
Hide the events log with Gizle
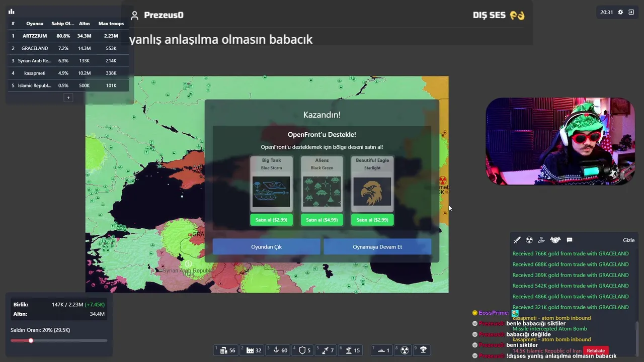[628, 240]
